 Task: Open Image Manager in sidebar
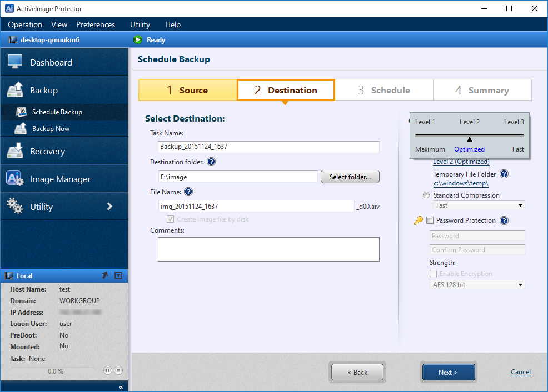pos(64,179)
